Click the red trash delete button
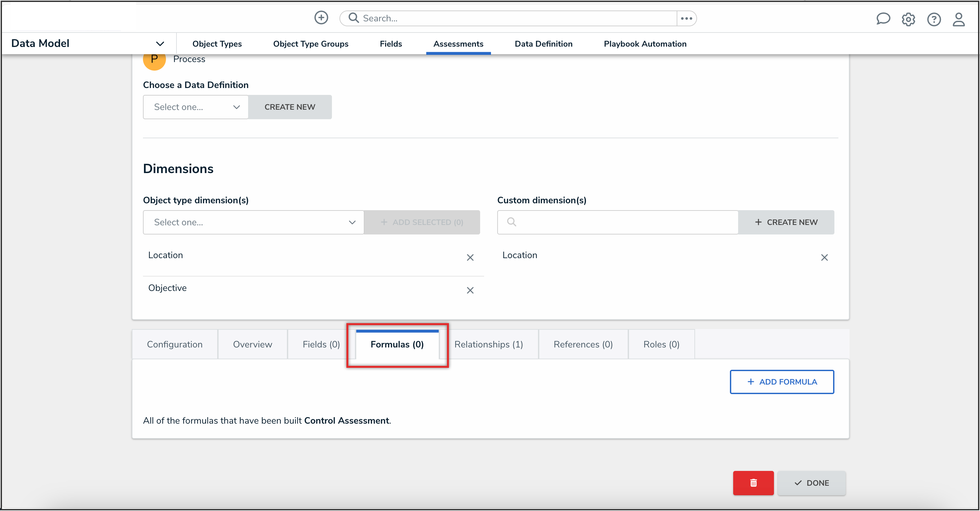This screenshot has height=511, width=980. [753, 482]
